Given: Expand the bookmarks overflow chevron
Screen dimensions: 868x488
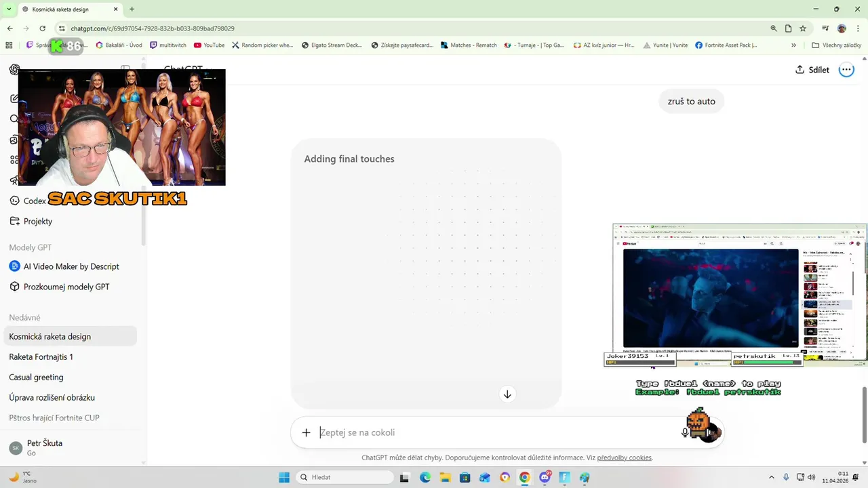Looking at the screenshot, I should point(793,45).
